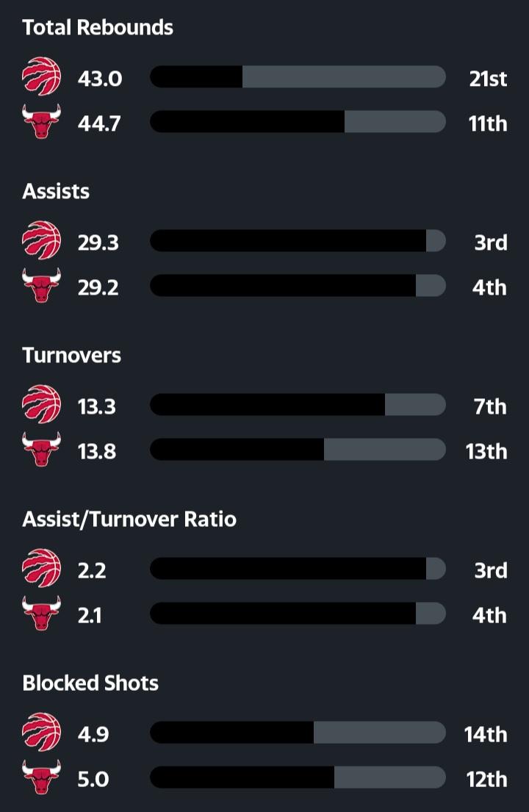Tap the Bulls logo under Blocked Shots
Viewport: 529px width, 812px height.
tap(41, 777)
